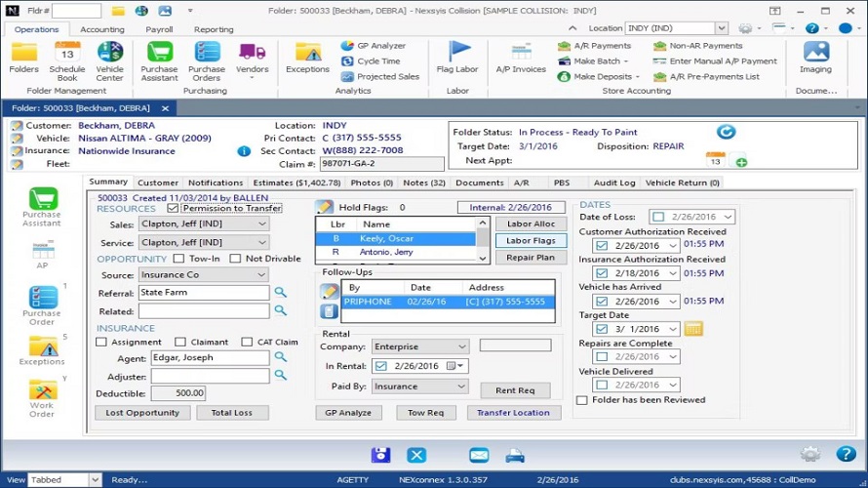868x488 pixels.
Task: Enable the Assignment checkbox
Action: [101, 342]
